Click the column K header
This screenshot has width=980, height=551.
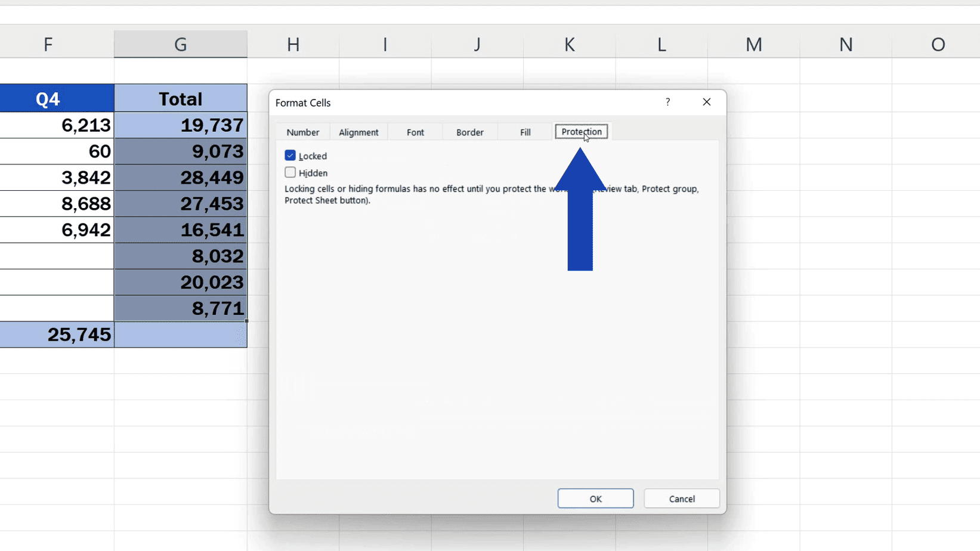pyautogui.click(x=568, y=44)
